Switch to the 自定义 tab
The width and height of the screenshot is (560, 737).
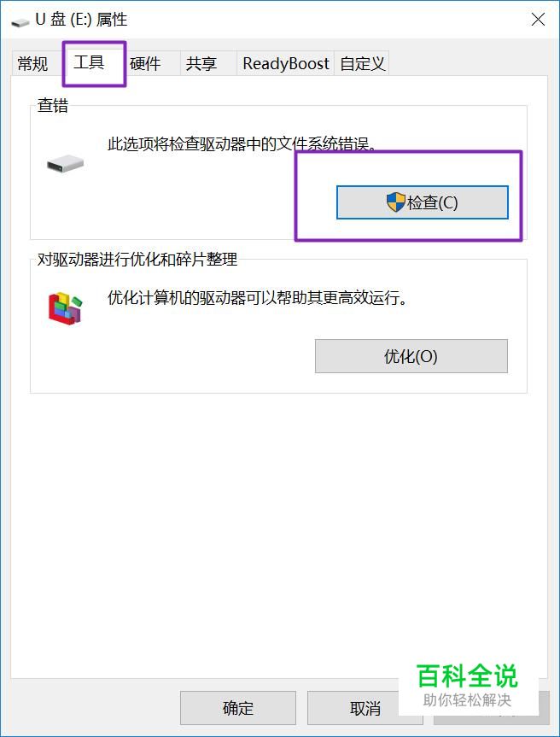tap(362, 63)
